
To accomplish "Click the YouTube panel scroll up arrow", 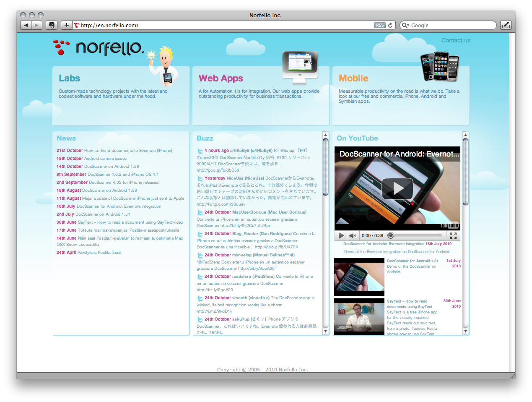I will [465, 135].
